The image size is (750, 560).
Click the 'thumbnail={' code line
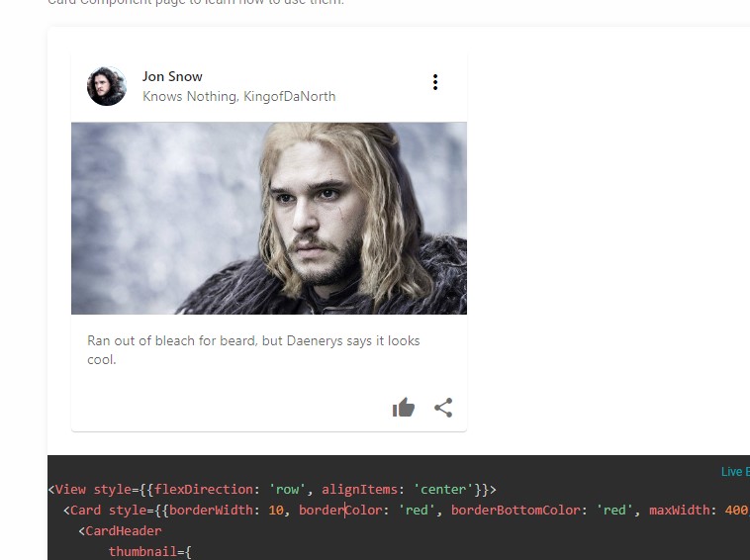[150, 551]
